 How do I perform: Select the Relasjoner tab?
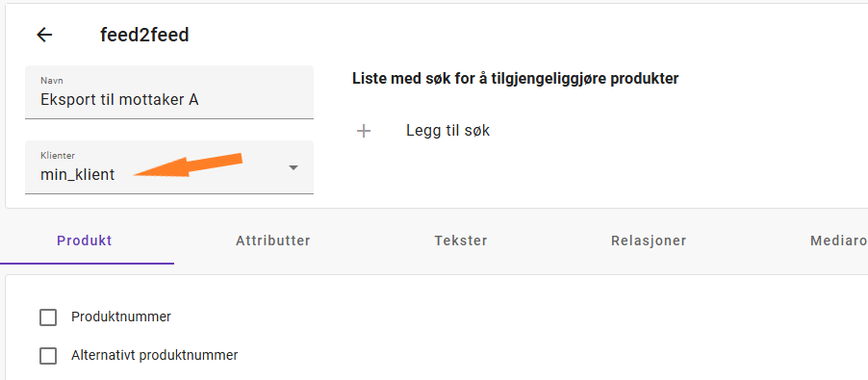[x=649, y=241]
